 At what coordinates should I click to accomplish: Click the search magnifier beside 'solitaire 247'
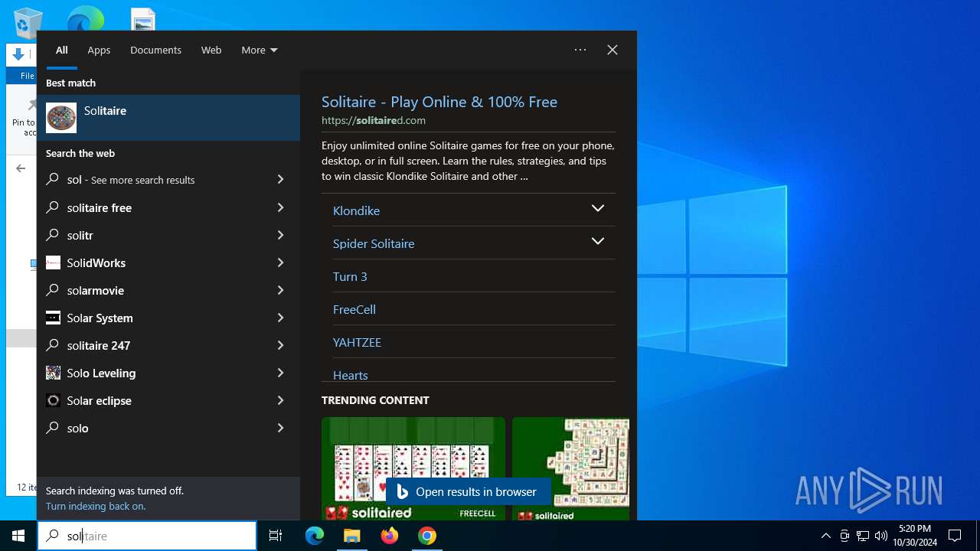[x=53, y=345]
